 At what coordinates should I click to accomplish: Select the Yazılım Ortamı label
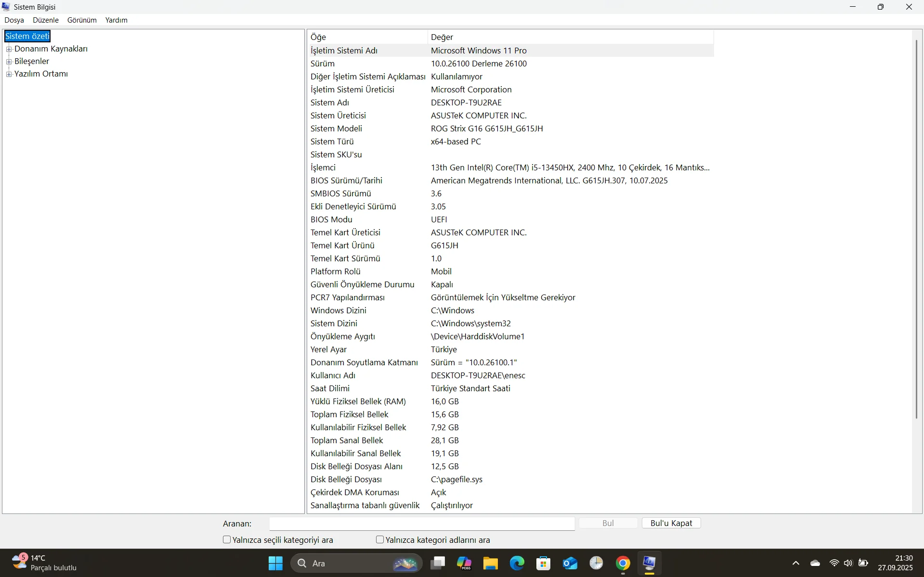(x=41, y=74)
